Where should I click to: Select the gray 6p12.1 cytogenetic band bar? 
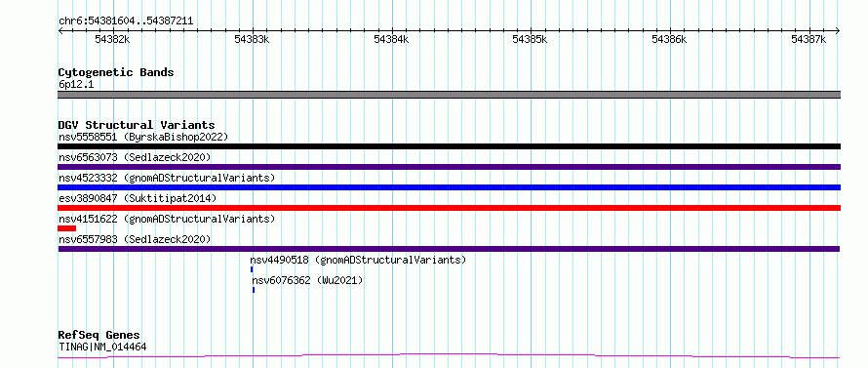(449, 95)
